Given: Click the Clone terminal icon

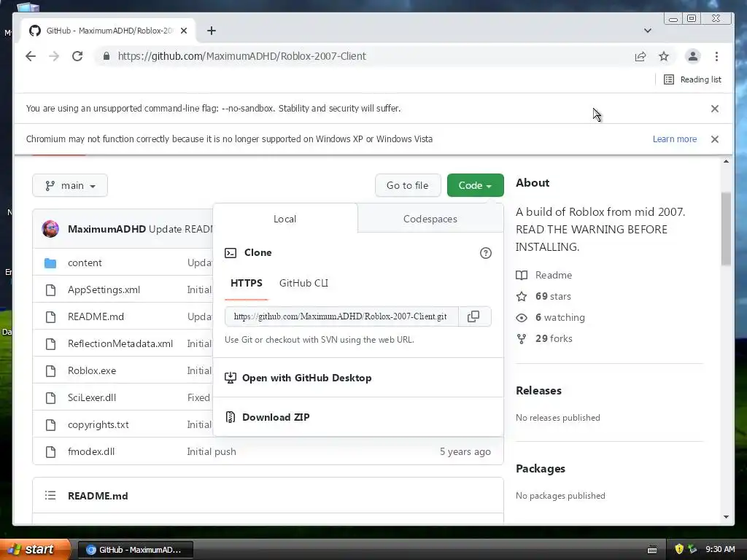Looking at the screenshot, I should tap(231, 253).
